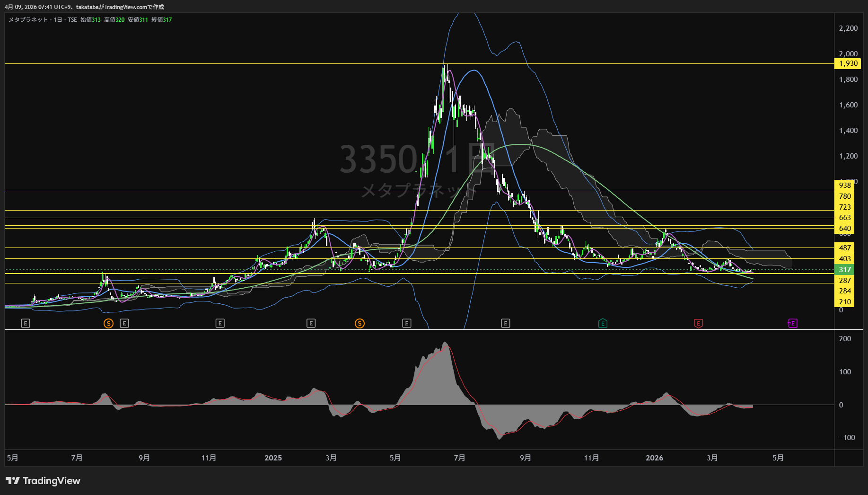Image resolution: width=868 pixels, height=495 pixels.
Task: Click the earnings marker near February 2025
Action: (x=311, y=324)
